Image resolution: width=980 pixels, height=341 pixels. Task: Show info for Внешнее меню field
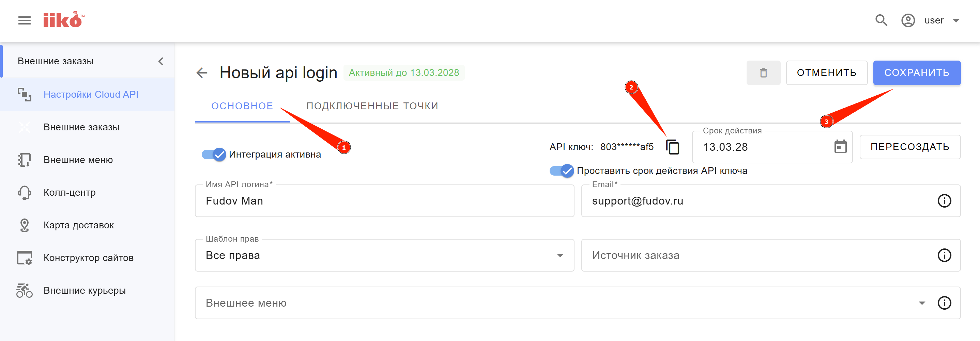(x=944, y=303)
